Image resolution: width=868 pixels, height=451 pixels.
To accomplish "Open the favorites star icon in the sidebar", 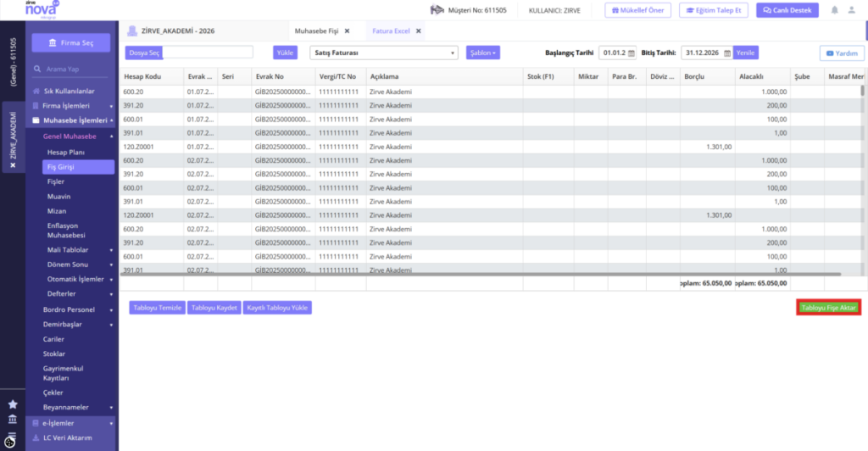I will point(13,404).
